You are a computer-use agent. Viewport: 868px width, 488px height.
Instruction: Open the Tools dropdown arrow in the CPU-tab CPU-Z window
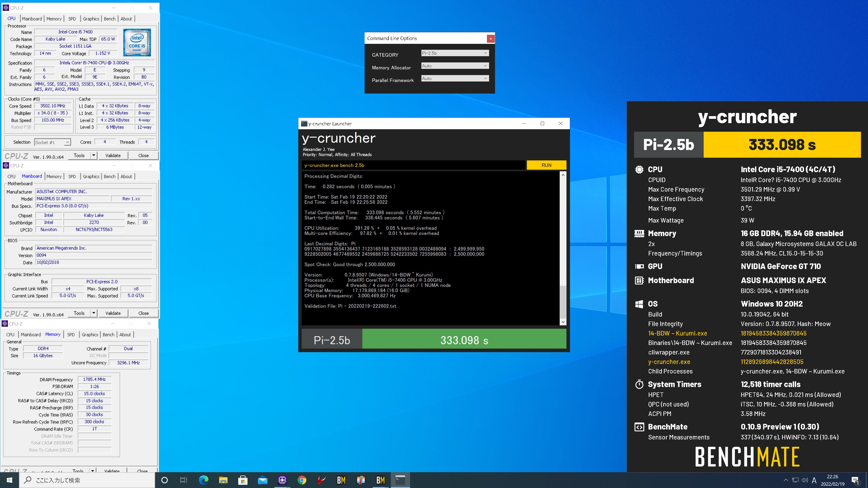[94, 155]
